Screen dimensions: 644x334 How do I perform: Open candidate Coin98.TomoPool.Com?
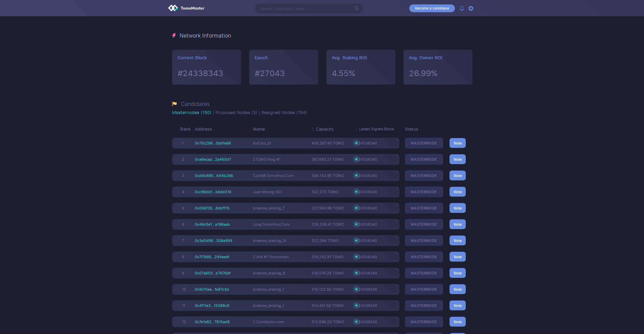coord(273,176)
